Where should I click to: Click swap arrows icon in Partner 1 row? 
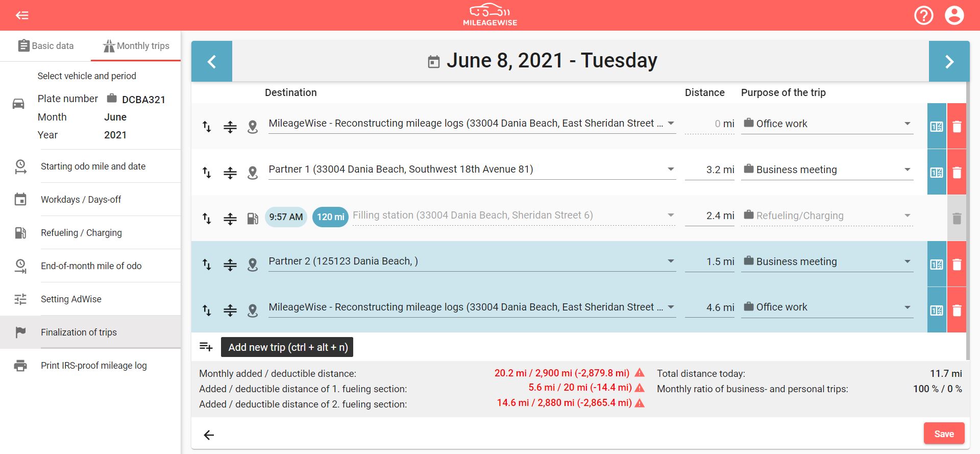click(x=207, y=173)
